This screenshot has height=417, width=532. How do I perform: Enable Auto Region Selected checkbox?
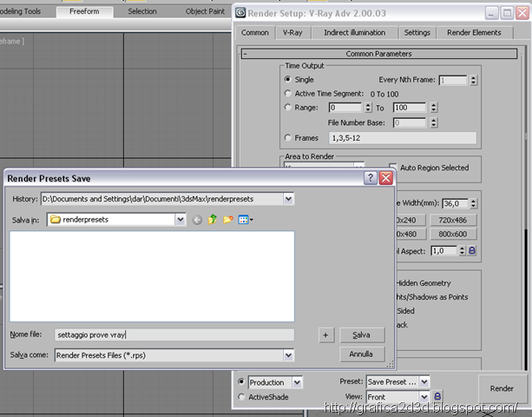pyautogui.click(x=394, y=168)
